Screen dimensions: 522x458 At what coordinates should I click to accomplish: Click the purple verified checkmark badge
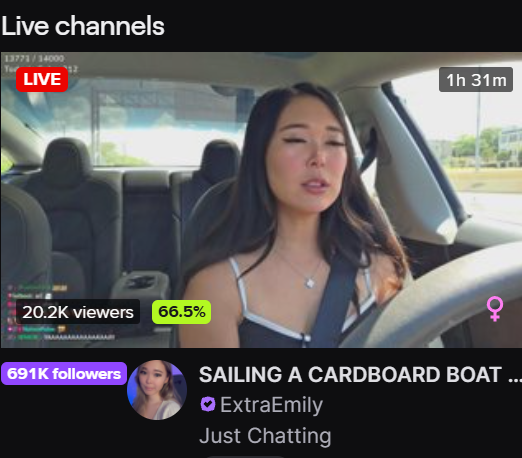pos(208,404)
